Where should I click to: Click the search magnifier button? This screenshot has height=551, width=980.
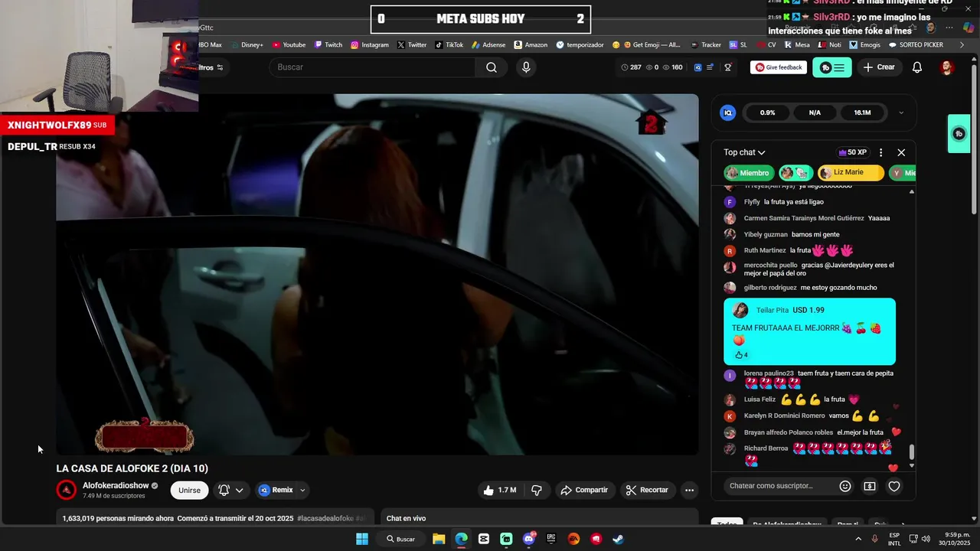(x=492, y=67)
